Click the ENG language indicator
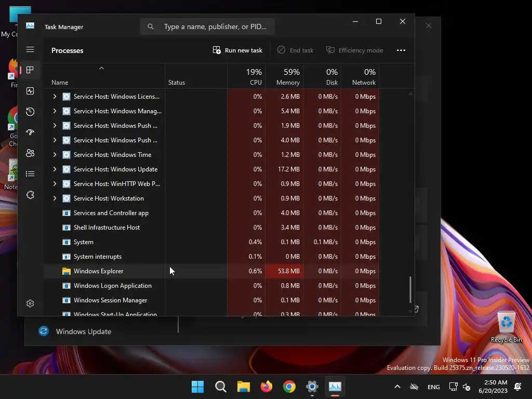 coord(434,387)
